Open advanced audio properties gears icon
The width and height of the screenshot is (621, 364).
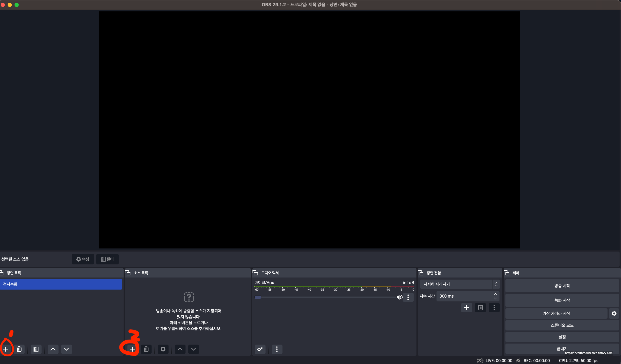click(x=260, y=349)
